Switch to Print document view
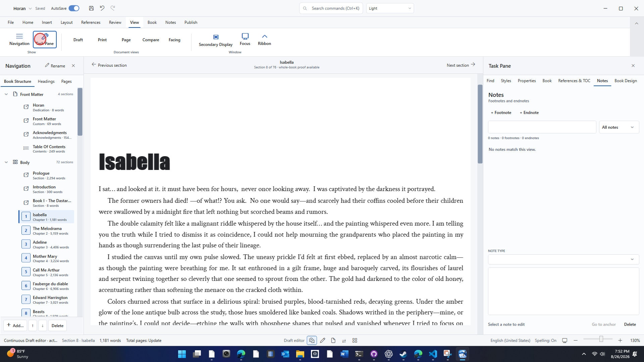This screenshot has height=362, width=644. [102, 40]
